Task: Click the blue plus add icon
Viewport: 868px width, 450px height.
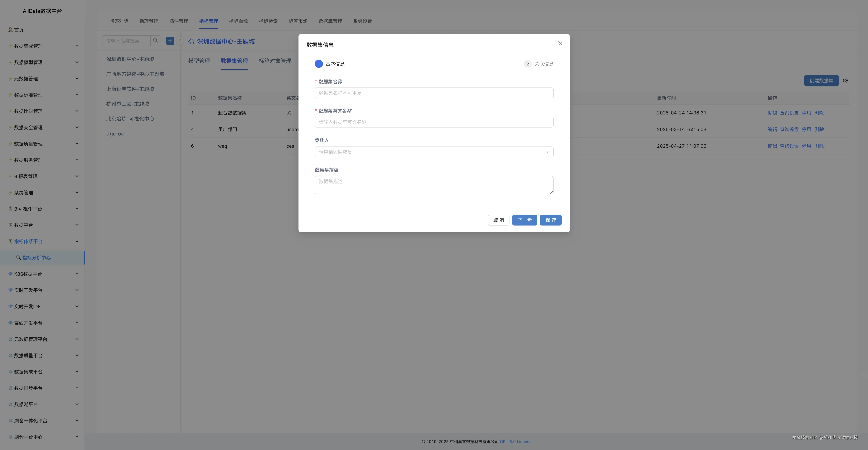Action: coord(170,41)
